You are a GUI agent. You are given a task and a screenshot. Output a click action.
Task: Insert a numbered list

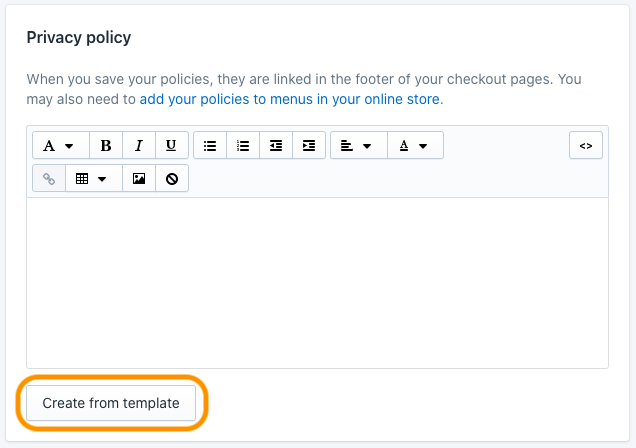(243, 146)
